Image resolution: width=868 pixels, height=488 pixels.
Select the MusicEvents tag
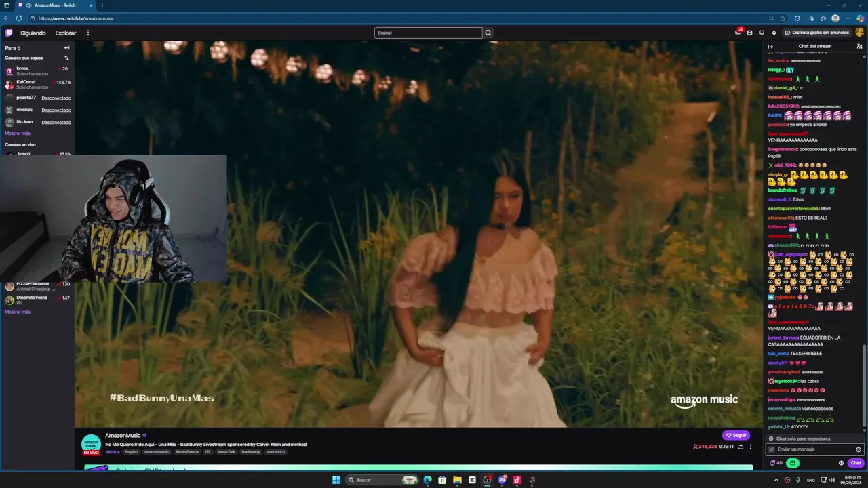tap(187, 452)
